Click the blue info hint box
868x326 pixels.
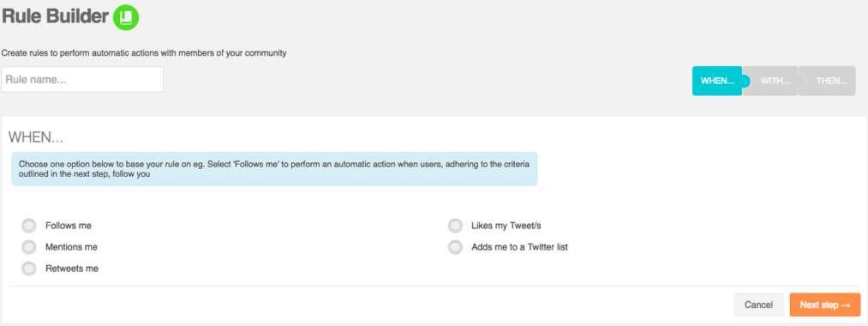(x=274, y=169)
